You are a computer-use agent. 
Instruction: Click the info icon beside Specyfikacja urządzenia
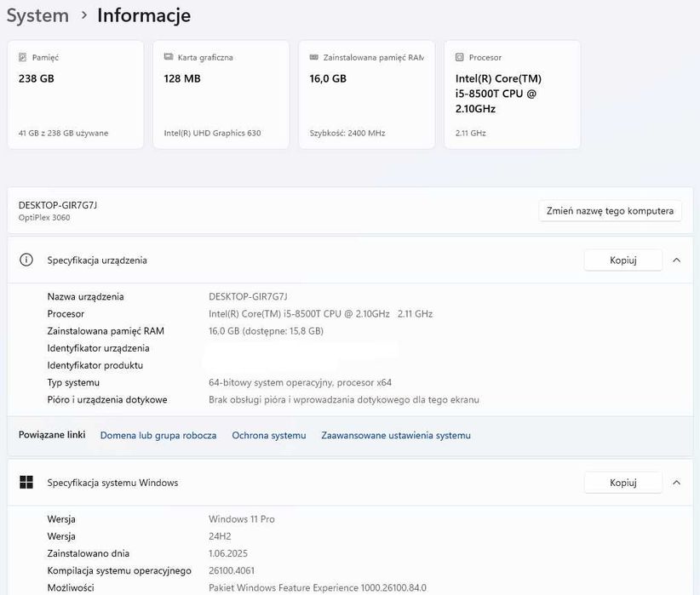click(x=26, y=260)
